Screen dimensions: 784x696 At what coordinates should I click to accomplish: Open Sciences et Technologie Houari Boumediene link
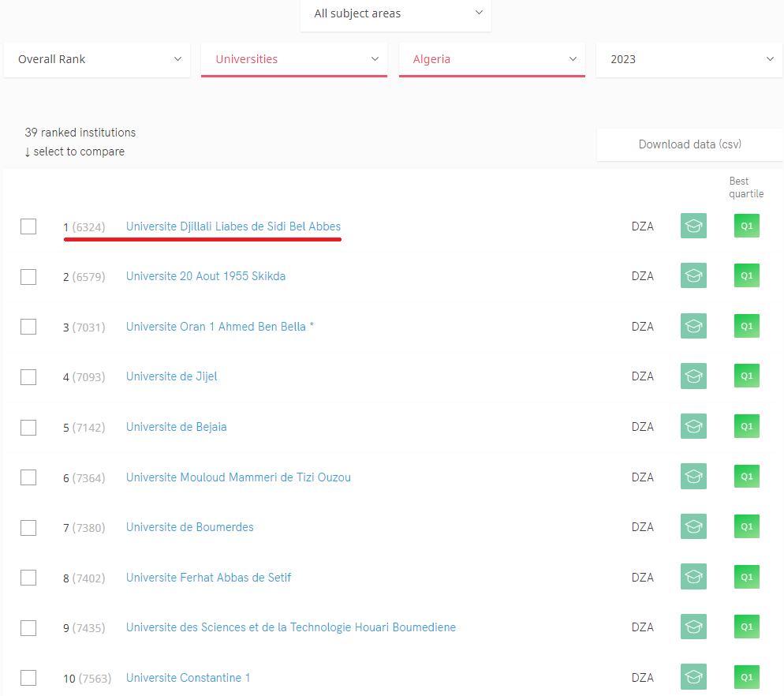tap(291, 627)
